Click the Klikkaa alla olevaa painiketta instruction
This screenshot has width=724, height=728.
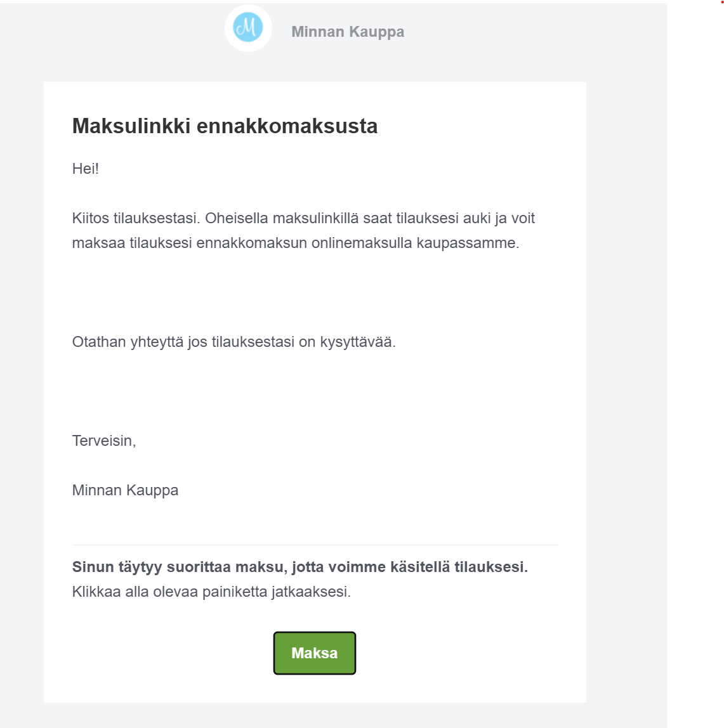[x=211, y=592]
